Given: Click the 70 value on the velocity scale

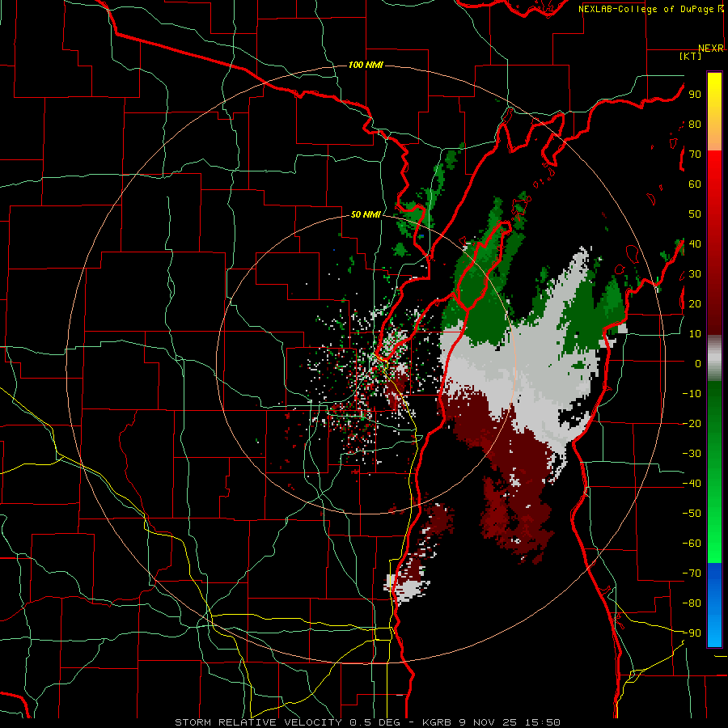Looking at the screenshot, I should click(x=695, y=154).
